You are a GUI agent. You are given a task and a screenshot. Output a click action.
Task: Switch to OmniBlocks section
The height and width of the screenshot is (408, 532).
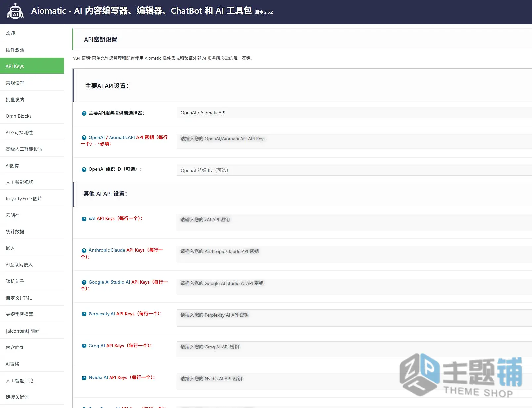pos(32,116)
